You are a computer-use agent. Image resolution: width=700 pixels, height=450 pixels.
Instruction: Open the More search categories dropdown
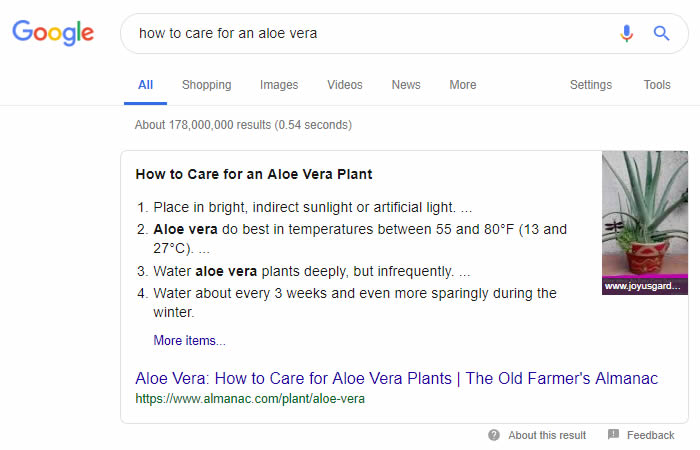point(463,85)
